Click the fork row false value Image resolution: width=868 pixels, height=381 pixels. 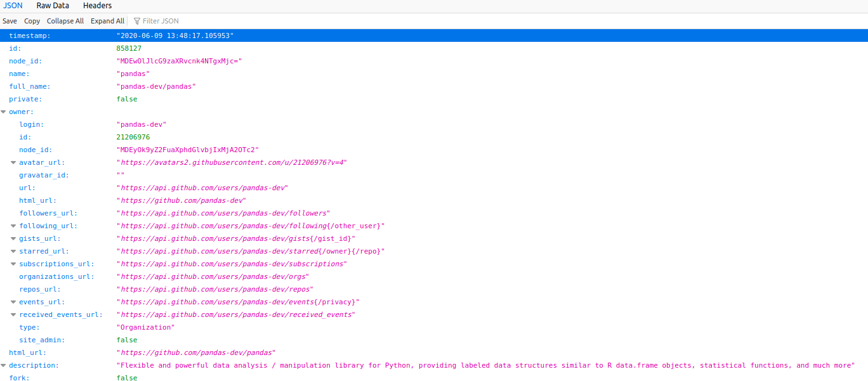tap(127, 378)
